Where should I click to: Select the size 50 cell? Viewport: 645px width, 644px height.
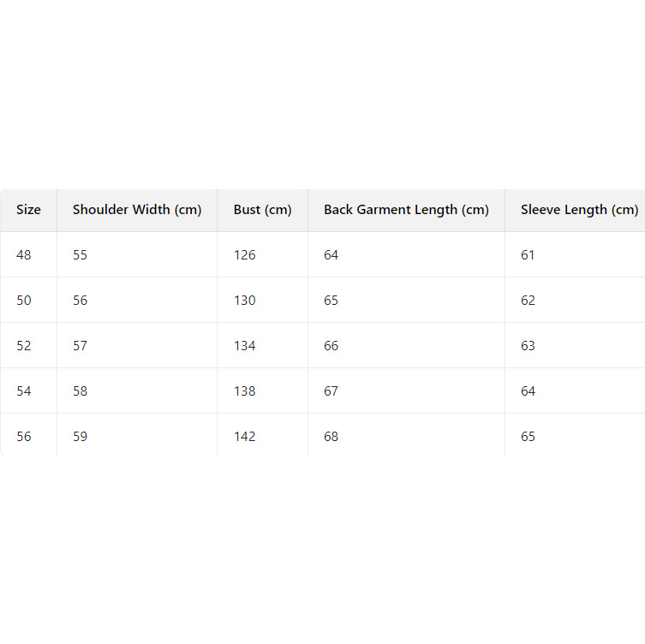[24, 301]
